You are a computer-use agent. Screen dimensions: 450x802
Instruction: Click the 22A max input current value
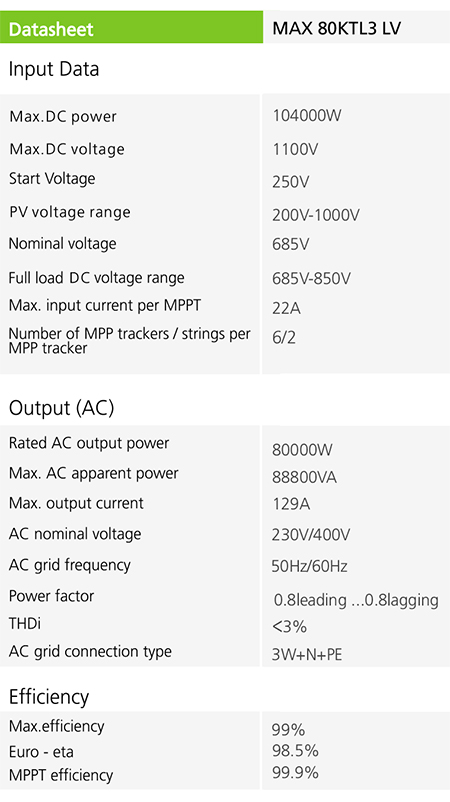(x=286, y=308)
